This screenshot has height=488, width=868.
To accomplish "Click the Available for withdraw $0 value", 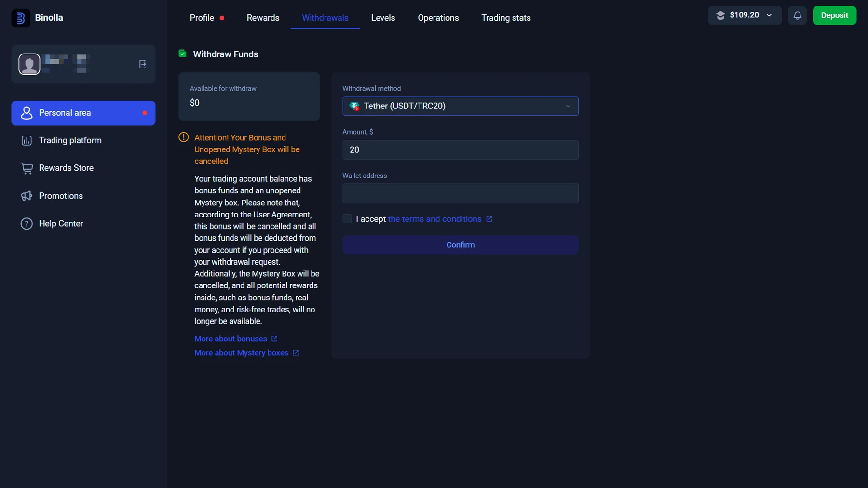I will tap(195, 103).
